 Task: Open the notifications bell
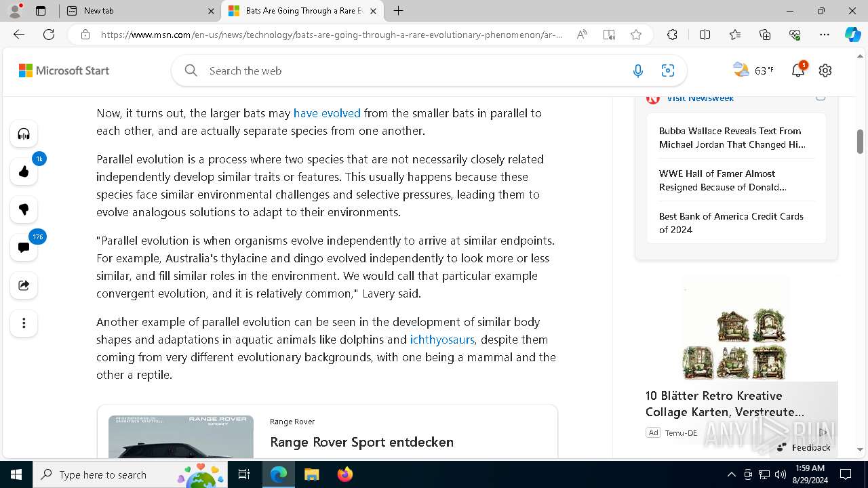(x=798, y=70)
